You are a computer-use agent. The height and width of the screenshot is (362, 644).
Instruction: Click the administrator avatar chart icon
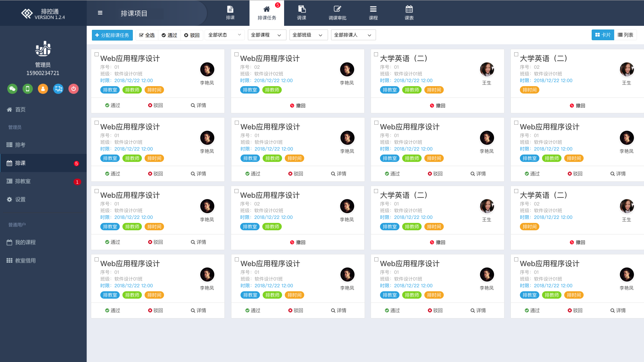pos(43,49)
